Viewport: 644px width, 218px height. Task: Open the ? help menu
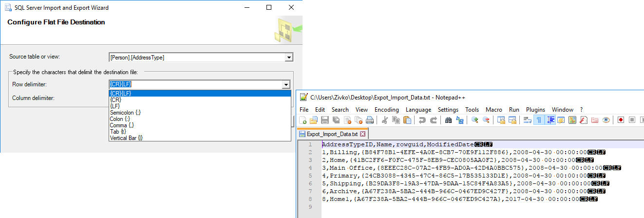click(581, 110)
